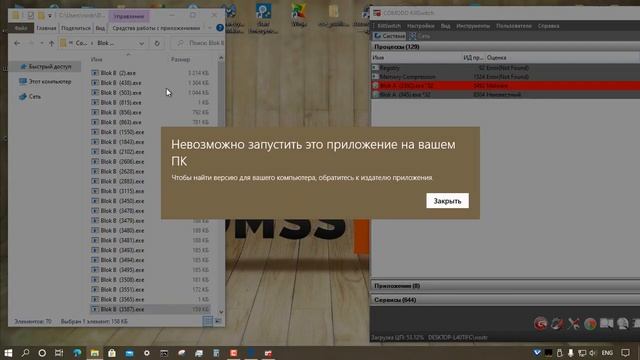
Task: Refresh the Explorer folder view
Action: point(157,43)
